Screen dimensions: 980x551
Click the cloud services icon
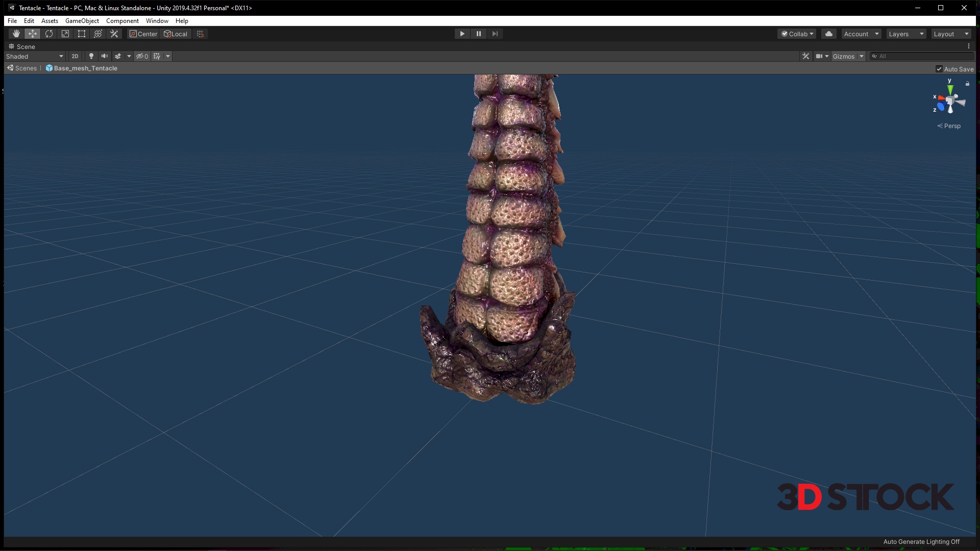829,34
